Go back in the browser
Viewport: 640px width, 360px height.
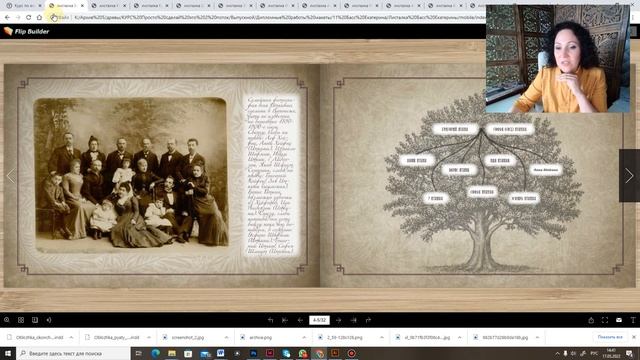(x=7, y=18)
